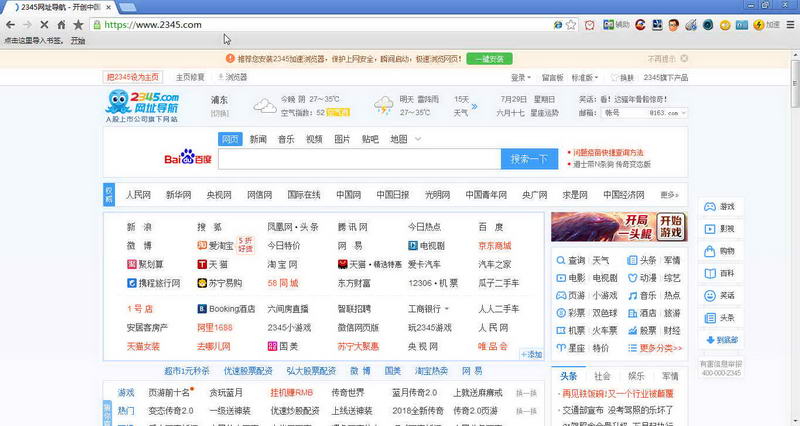Open 购物 shopping bag sidebar icon
The image size is (800, 426).
click(x=719, y=251)
